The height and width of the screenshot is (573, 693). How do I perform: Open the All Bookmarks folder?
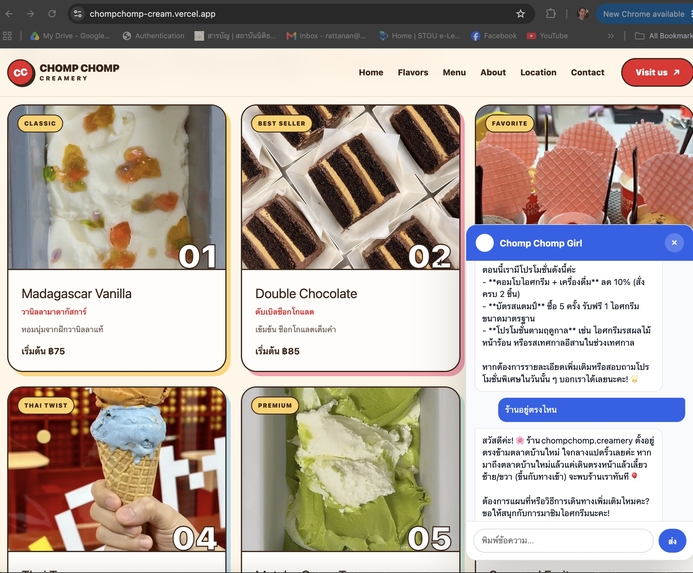click(x=664, y=36)
